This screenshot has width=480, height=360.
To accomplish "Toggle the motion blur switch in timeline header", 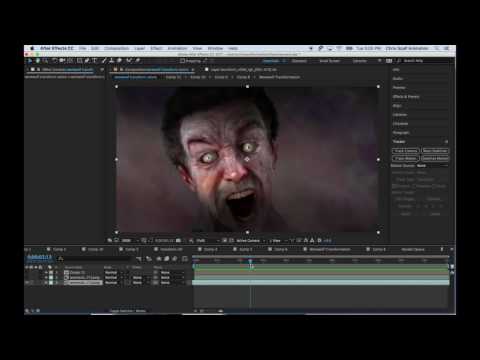I will click(175, 259).
